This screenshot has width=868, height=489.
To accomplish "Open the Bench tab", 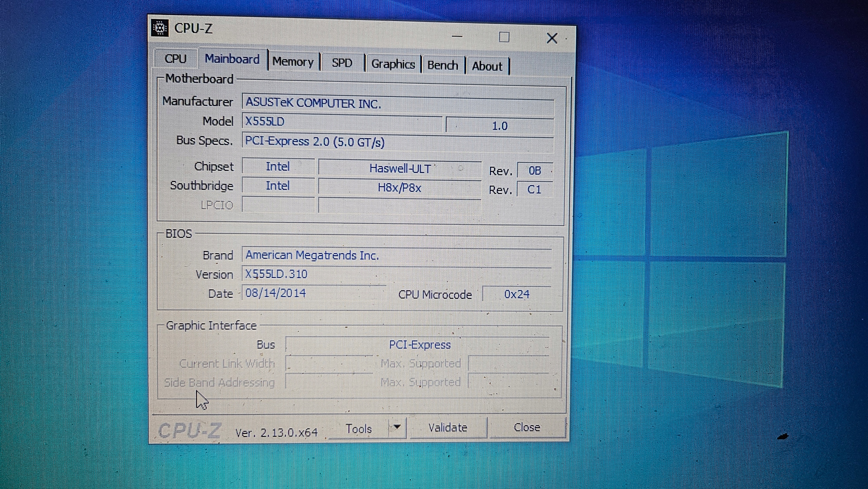I will coord(442,65).
